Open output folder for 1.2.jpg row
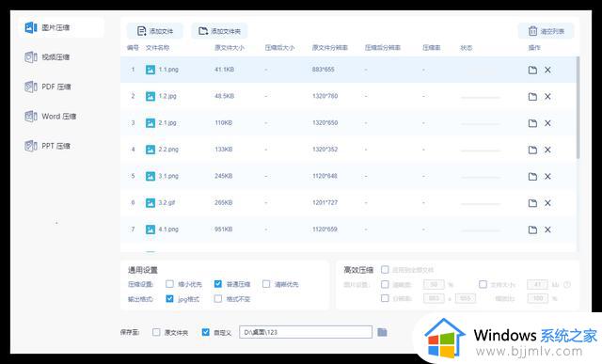The height and width of the screenshot is (364, 602). pos(532,96)
